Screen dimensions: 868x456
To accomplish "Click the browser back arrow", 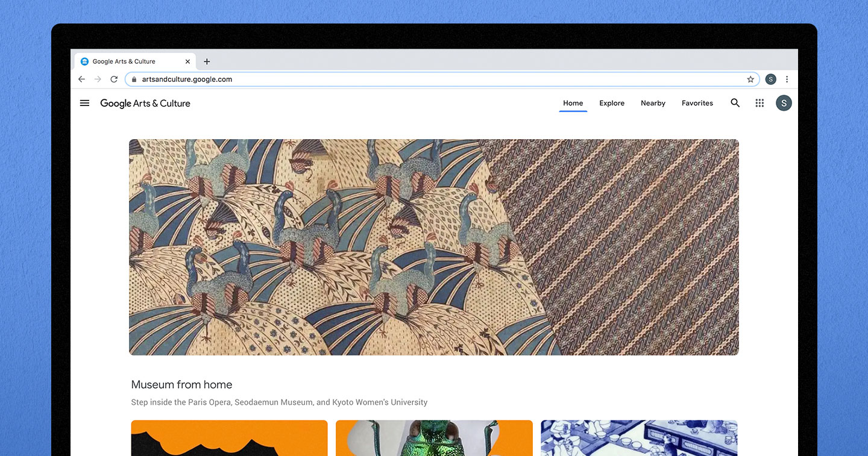I will (82, 80).
